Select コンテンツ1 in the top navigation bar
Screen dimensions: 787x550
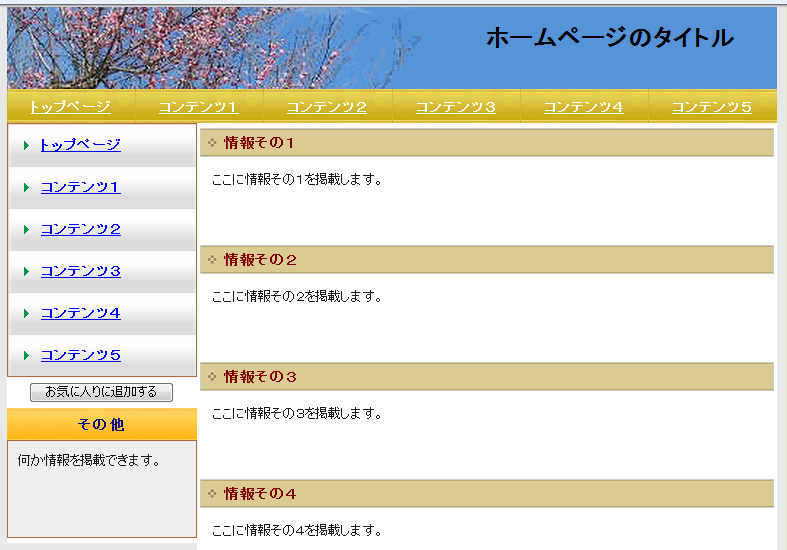(198, 107)
